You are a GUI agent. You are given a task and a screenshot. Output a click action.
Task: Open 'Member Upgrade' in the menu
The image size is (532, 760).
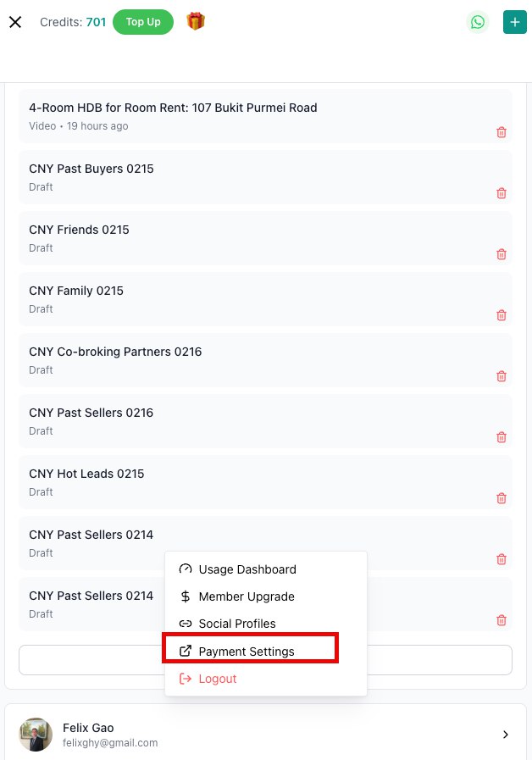[246, 596]
